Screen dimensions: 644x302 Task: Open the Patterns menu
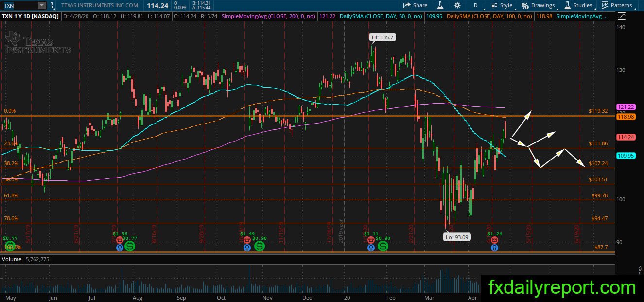(617, 5)
